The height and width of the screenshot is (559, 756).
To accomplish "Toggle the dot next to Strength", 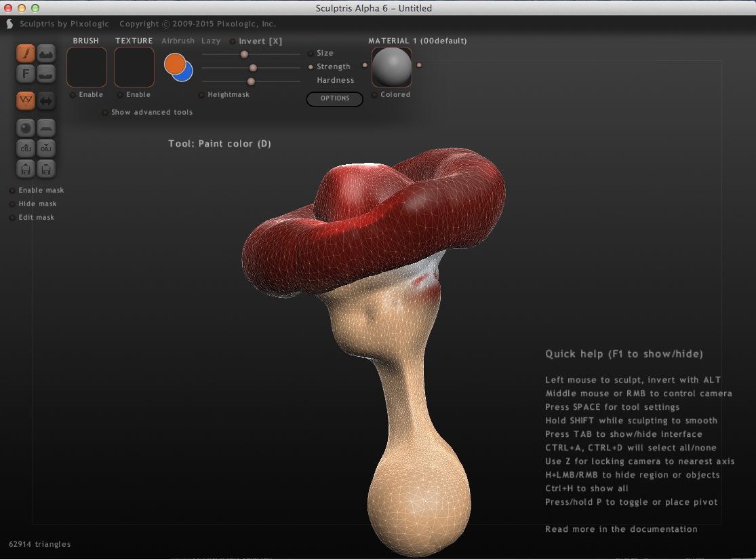I will pos(311,67).
